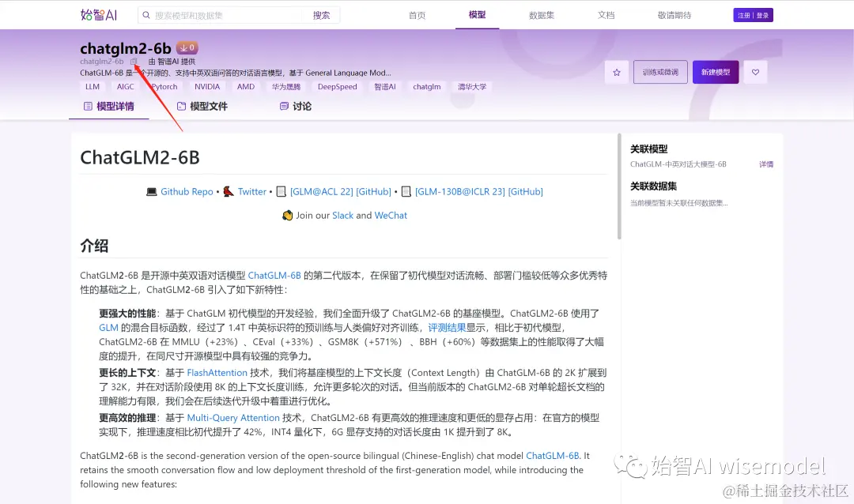Open the 数据集 navigation item
Image resolution: width=854 pixels, height=504 pixels.
[542, 14]
